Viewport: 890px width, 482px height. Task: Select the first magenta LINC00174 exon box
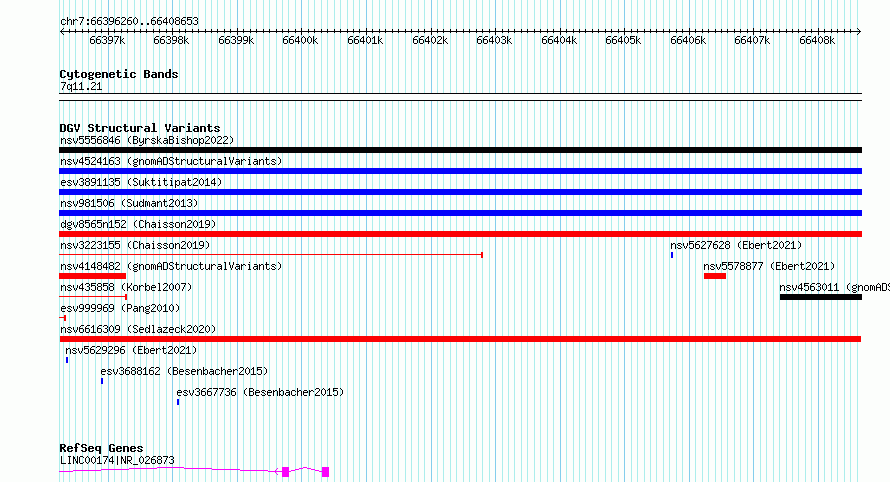[286, 472]
